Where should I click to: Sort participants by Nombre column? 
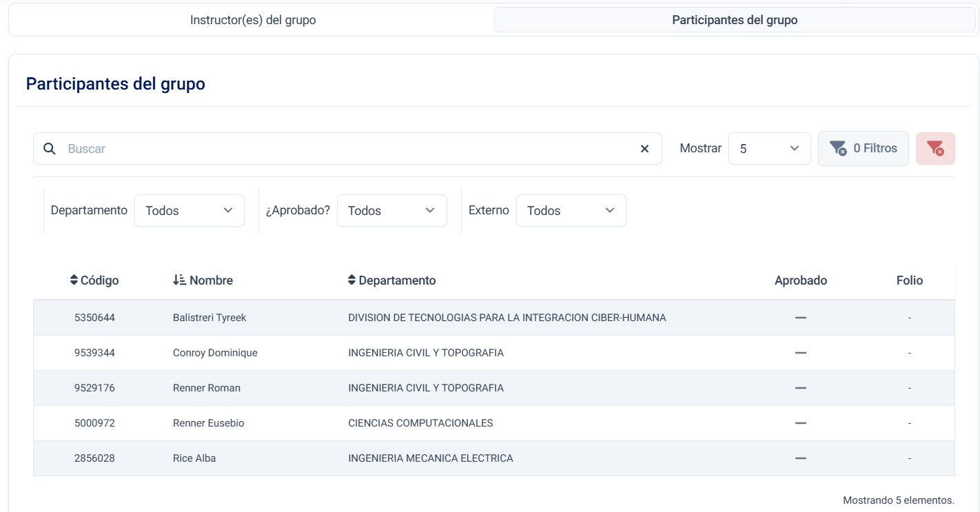pos(203,280)
